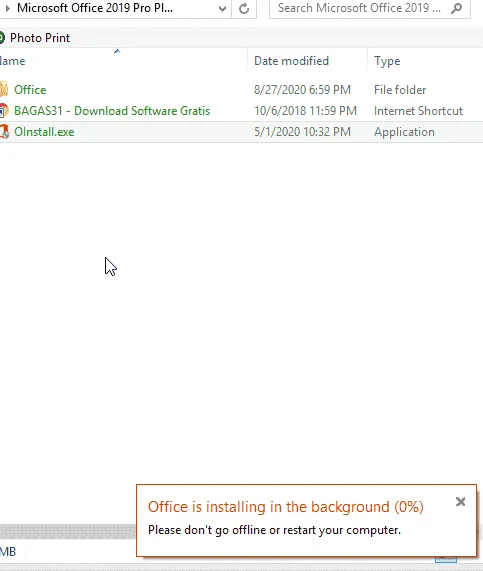
Task: Click the 8/27/2020 6:59 PM date cell
Action: click(302, 90)
